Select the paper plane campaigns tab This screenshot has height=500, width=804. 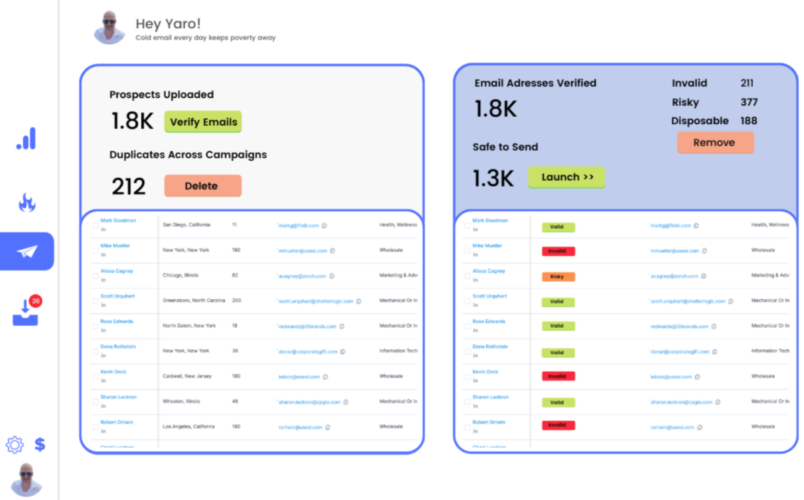[27, 251]
